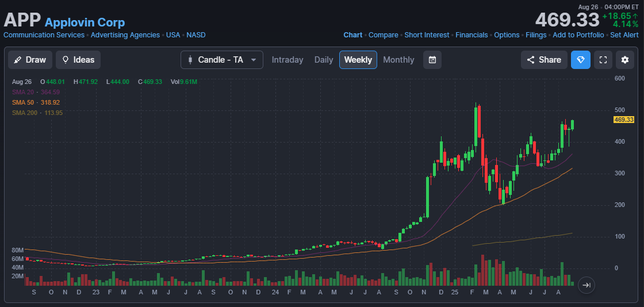Click the Applovin Corp company name
Viewport: 644px width, 307px height.
pos(85,22)
